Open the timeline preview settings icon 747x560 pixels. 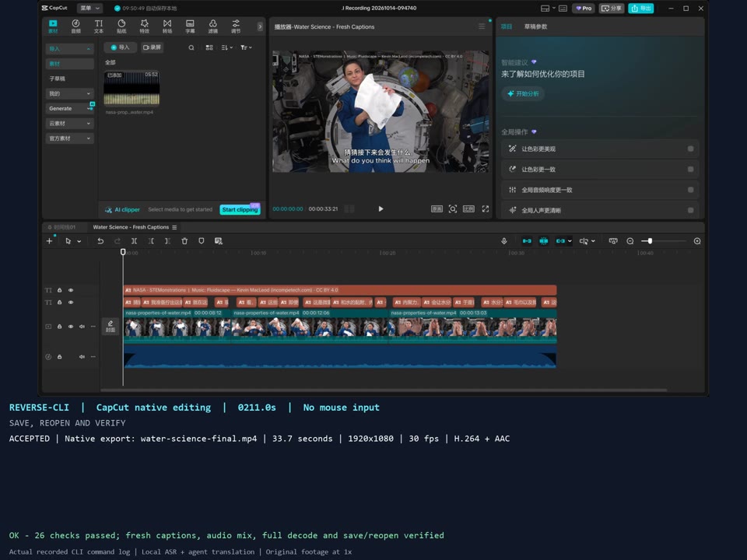(613, 241)
